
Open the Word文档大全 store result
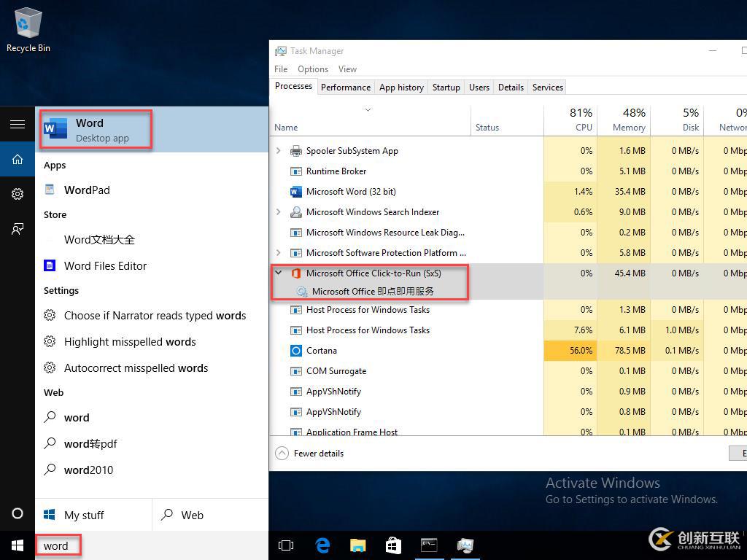click(152, 239)
